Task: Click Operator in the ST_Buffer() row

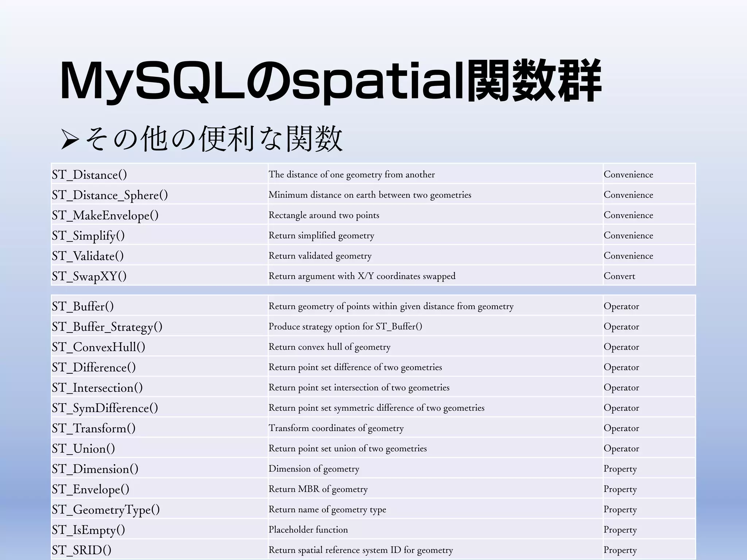Action: [x=621, y=307]
